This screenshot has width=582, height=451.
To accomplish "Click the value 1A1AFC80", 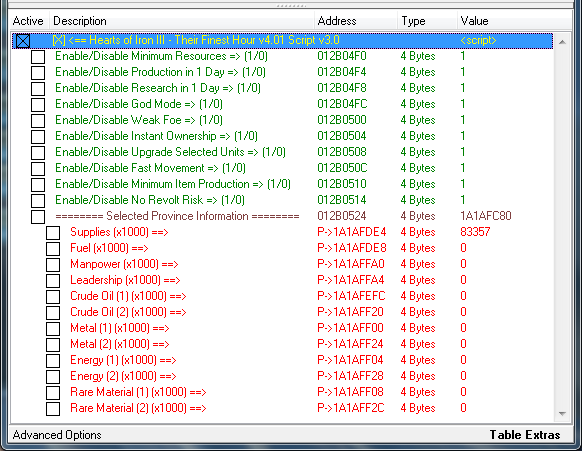I will pos(486,216).
